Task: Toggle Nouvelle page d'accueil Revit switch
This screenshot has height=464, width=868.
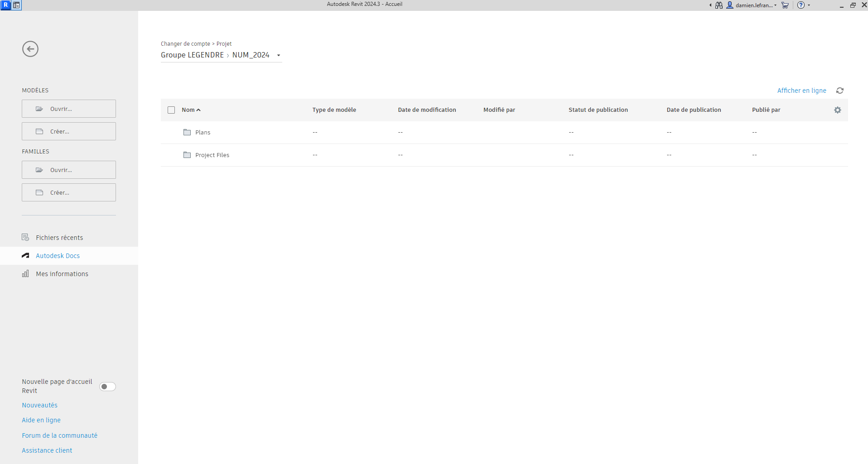Action: (x=107, y=387)
